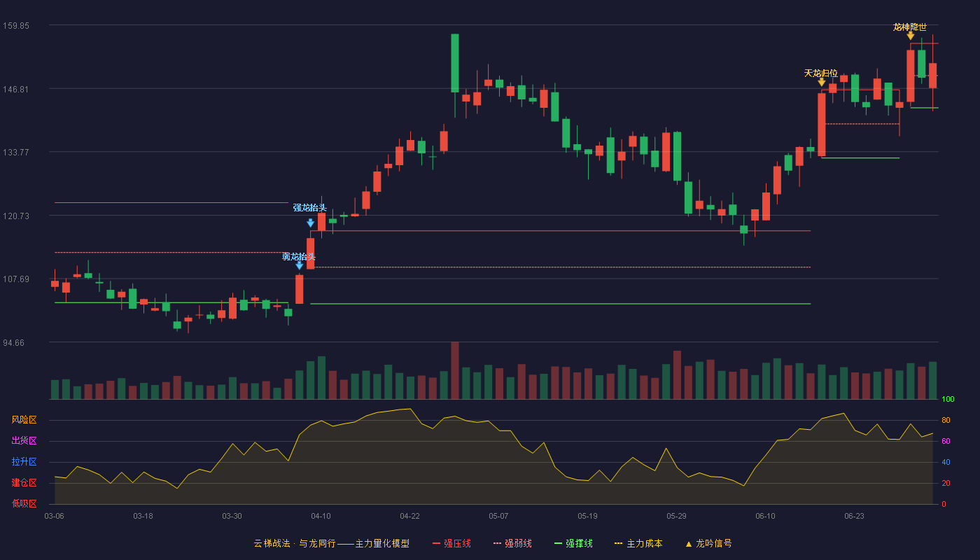Screen dimensions: 980x560
Task: Click the 06-23 date label
Action: 854,516
